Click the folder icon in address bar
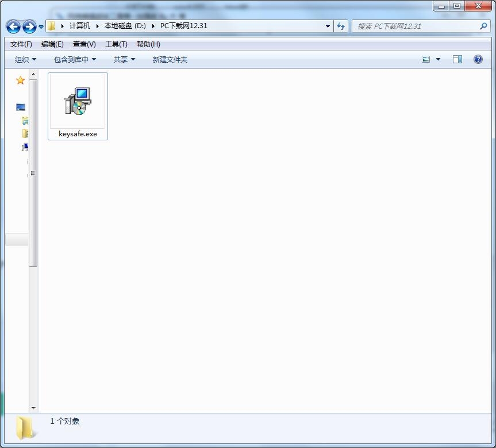This screenshot has width=496, height=448. coord(52,26)
